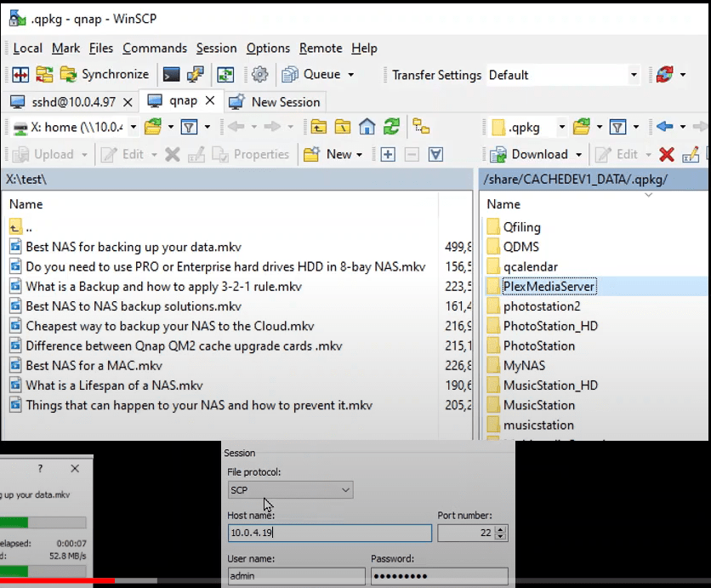Viewport: 711px width, 588px height.
Task: Click the refresh icon on the remote panel
Action: tap(390, 126)
